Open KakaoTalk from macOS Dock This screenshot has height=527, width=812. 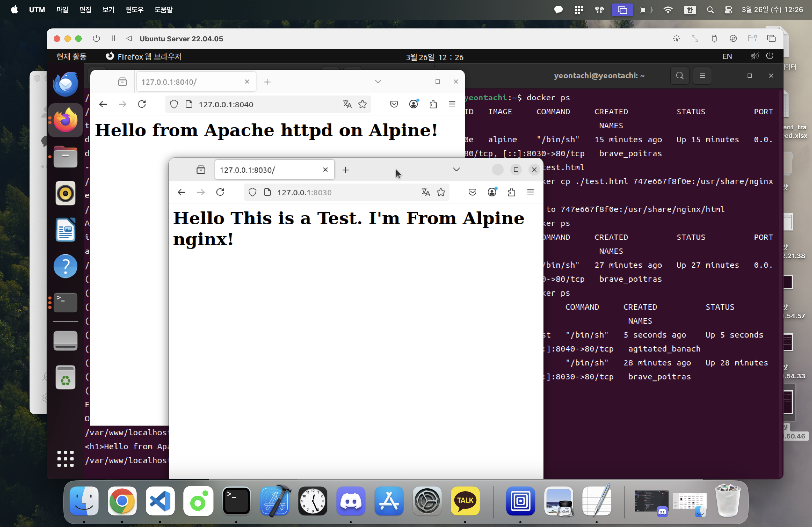coord(465,501)
